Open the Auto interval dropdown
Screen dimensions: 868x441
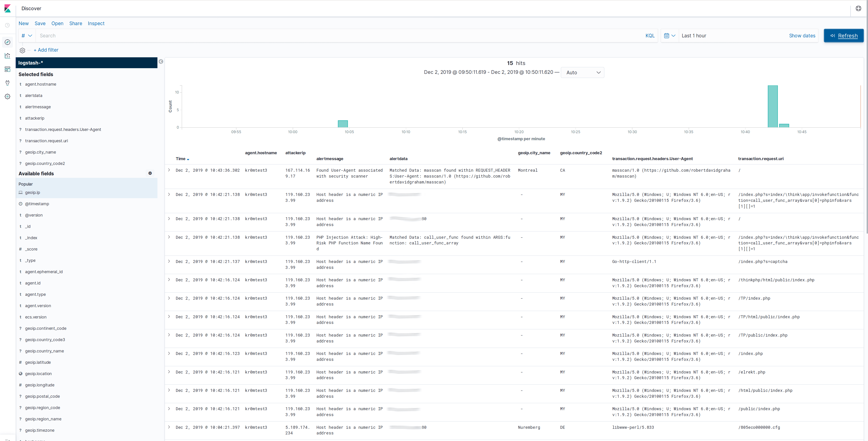[582, 72]
